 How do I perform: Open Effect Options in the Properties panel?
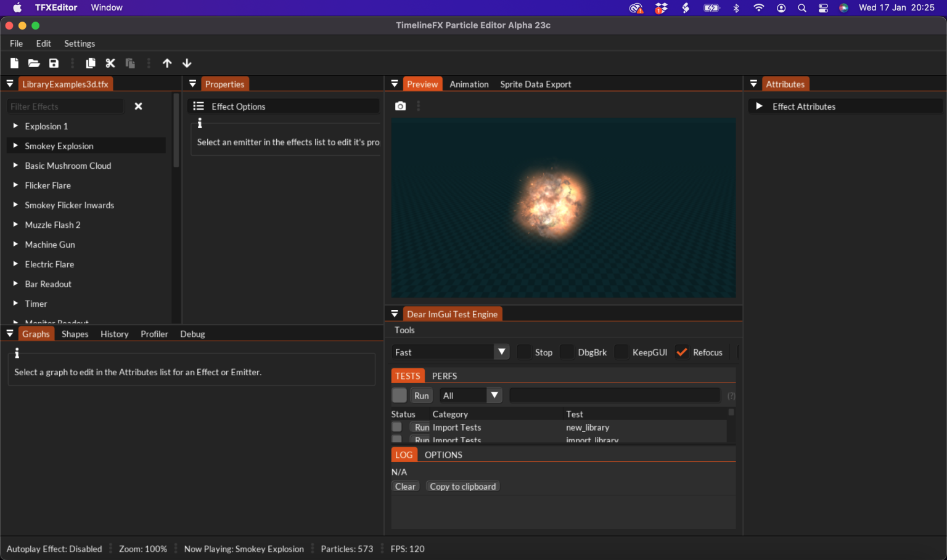[239, 106]
